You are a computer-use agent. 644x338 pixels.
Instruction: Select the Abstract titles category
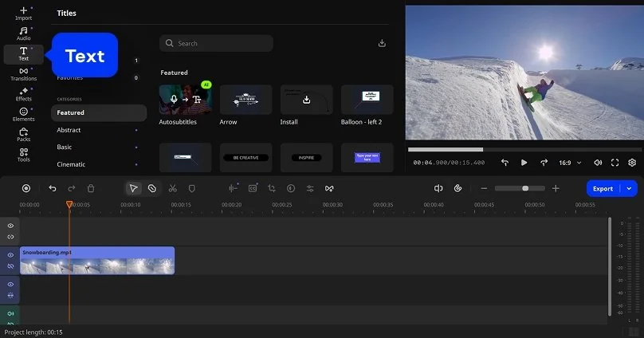(x=69, y=130)
